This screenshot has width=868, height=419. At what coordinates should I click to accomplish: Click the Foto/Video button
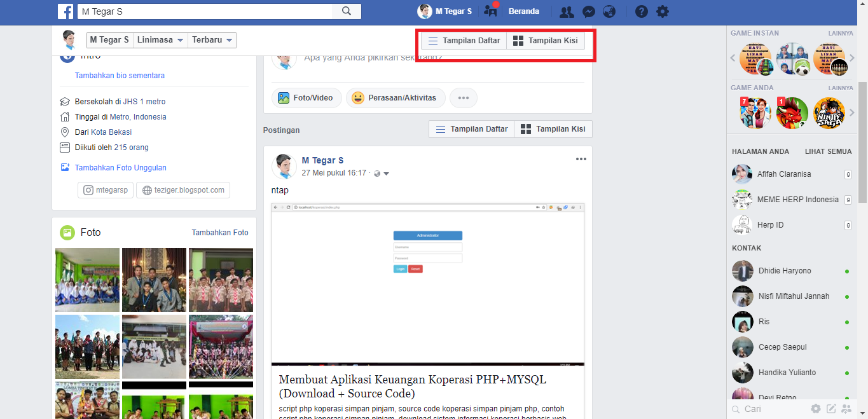click(x=307, y=97)
